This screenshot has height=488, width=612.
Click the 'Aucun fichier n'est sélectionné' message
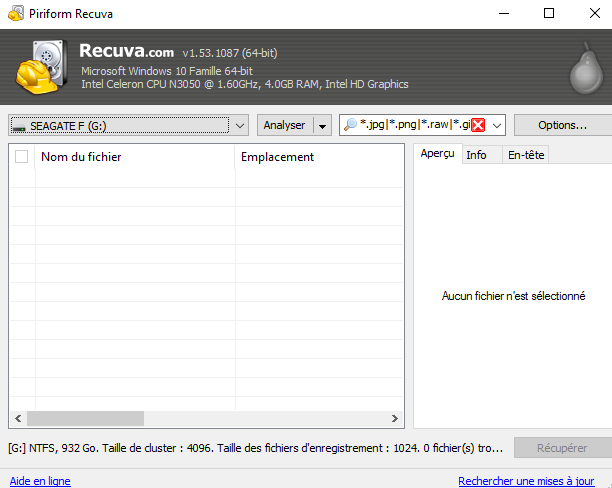pos(513,296)
